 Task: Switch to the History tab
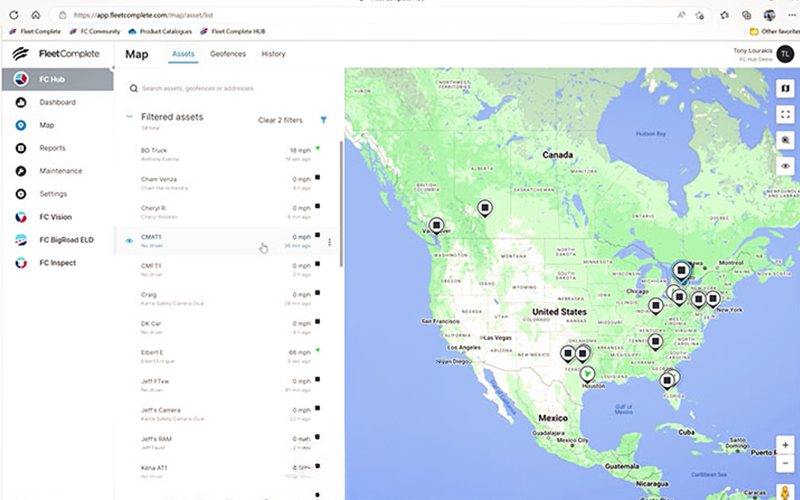pos(273,54)
